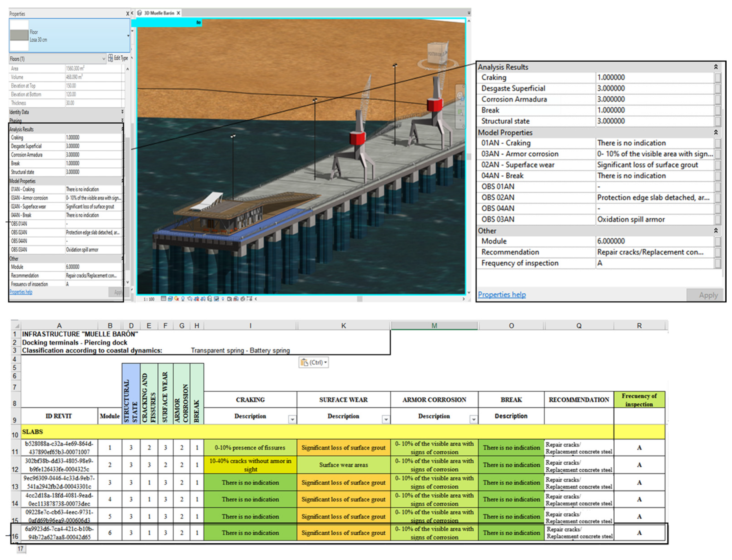Switch to the 3D Muelle Barón tab
Image resolution: width=732 pixels, height=560 pixels.
159,13
